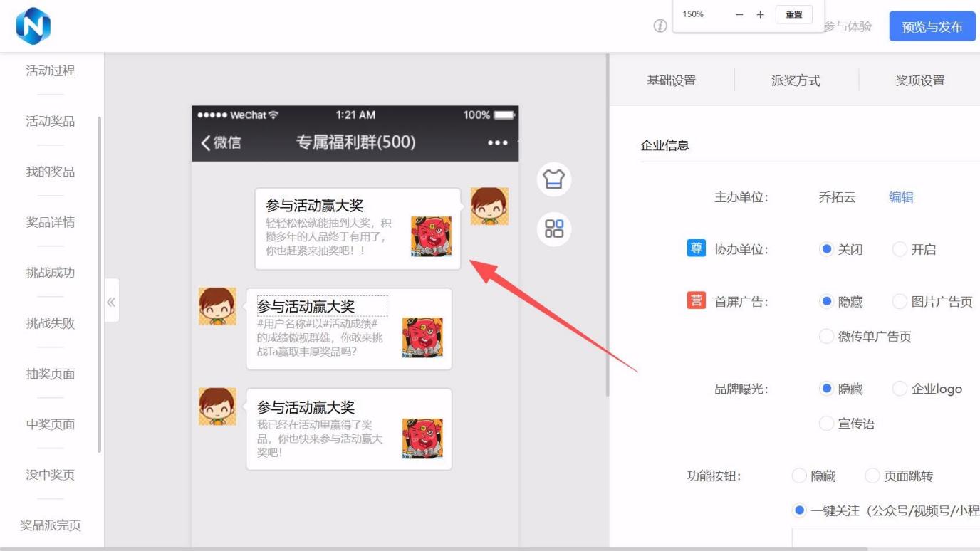Open the 奖项设置 tab

point(919,80)
